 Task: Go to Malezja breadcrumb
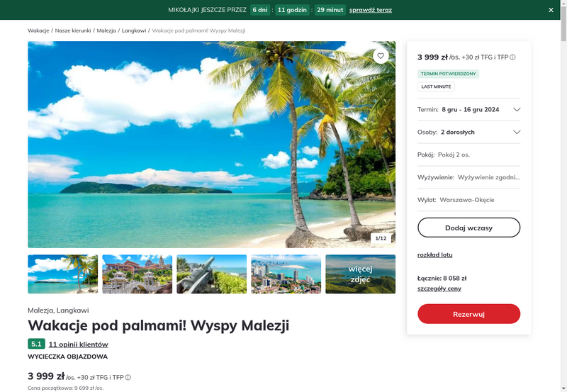[106, 30]
